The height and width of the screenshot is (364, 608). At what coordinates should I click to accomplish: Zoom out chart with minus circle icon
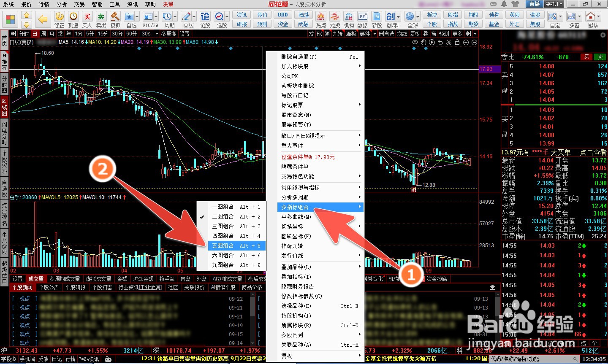[x=474, y=42]
